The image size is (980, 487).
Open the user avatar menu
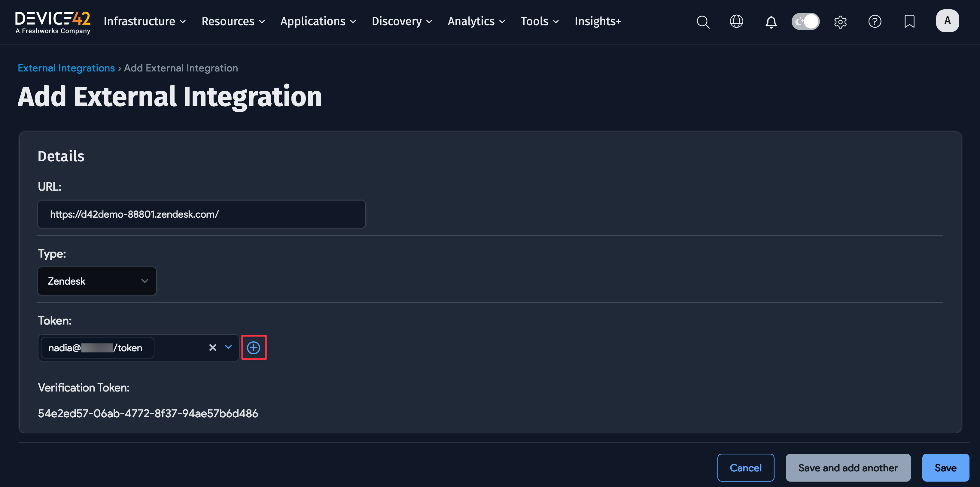coord(947,21)
